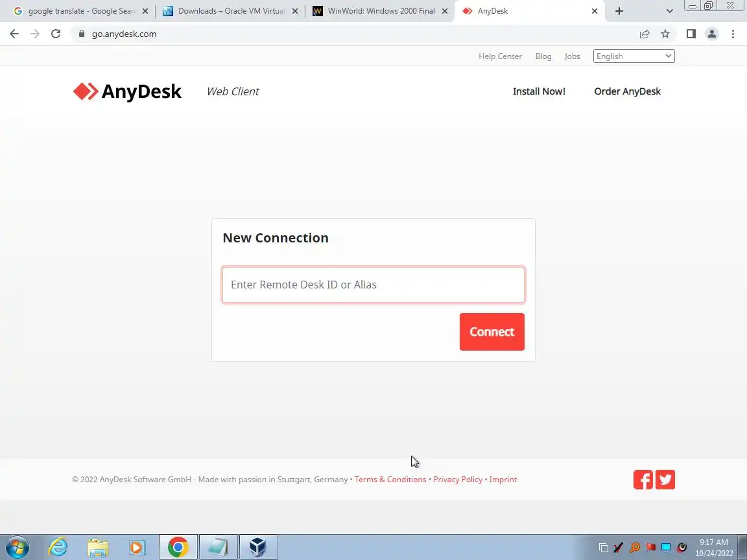
Task: Click the New Connection heading
Action: tap(276, 238)
